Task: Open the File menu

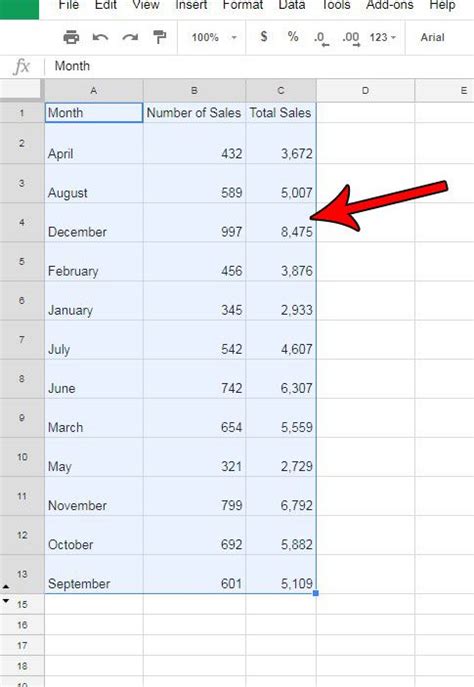Action: coord(69,5)
